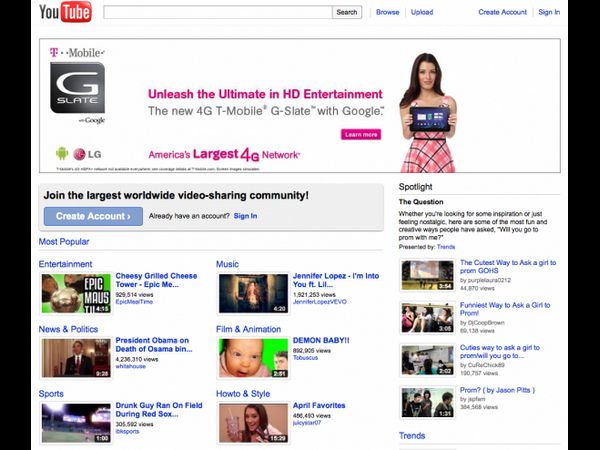The width and height of the screenshot is (600, 450).
Task: Play the Jennifer Lopez video thumbnail
Action: [253, 293]
